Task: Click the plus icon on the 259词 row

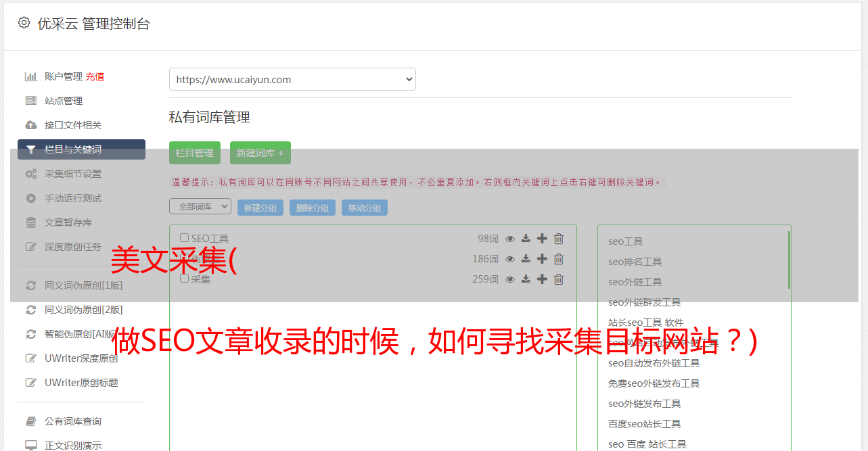Action: tap(542, 279)
